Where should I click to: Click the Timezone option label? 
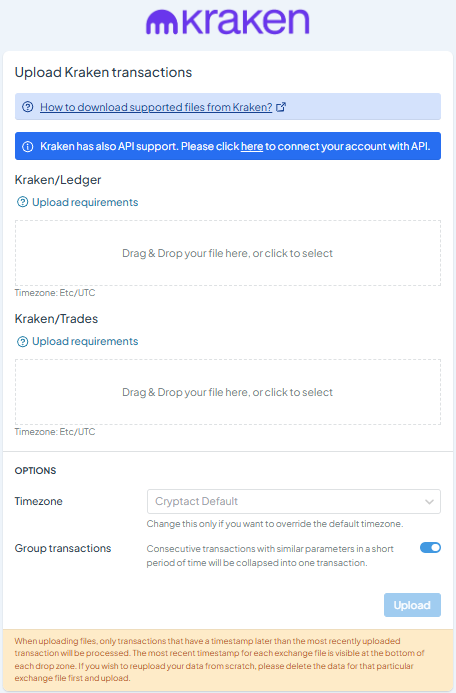tap(38, 501)
